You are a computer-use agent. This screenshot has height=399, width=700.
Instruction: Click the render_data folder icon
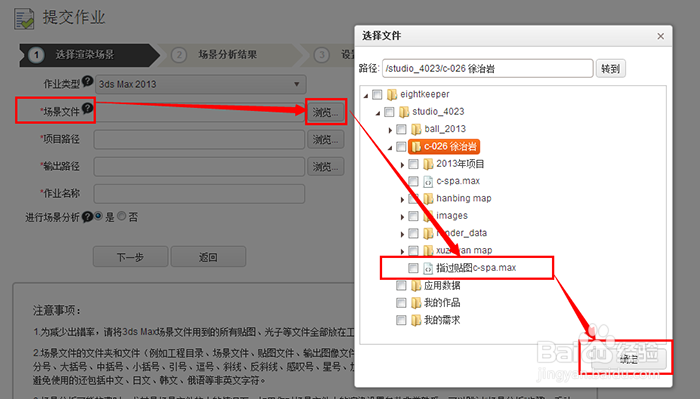[x=428, y=233]
